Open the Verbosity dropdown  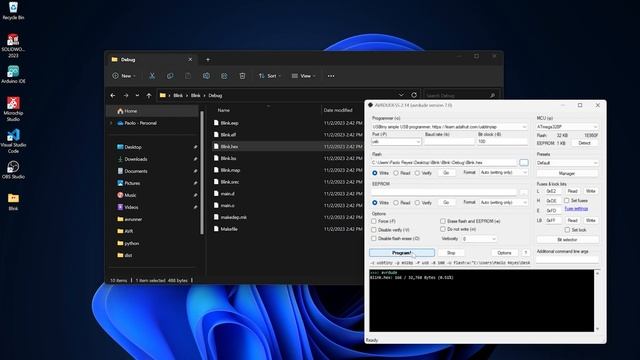tap(479, 239)
